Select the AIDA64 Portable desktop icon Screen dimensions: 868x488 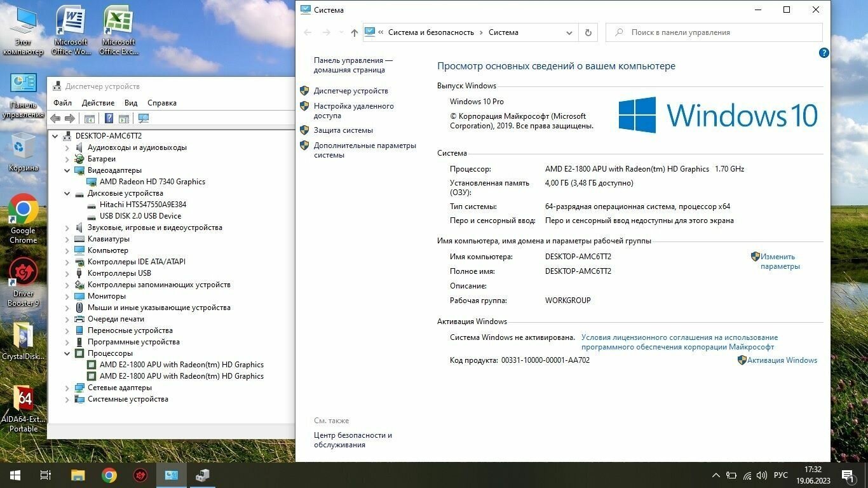(23, 409)
